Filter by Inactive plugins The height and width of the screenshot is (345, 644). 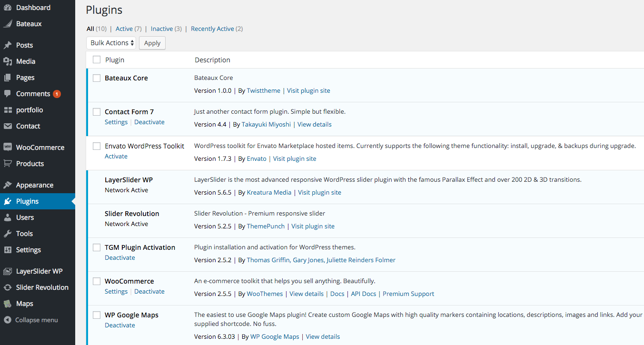click(162, 29)
